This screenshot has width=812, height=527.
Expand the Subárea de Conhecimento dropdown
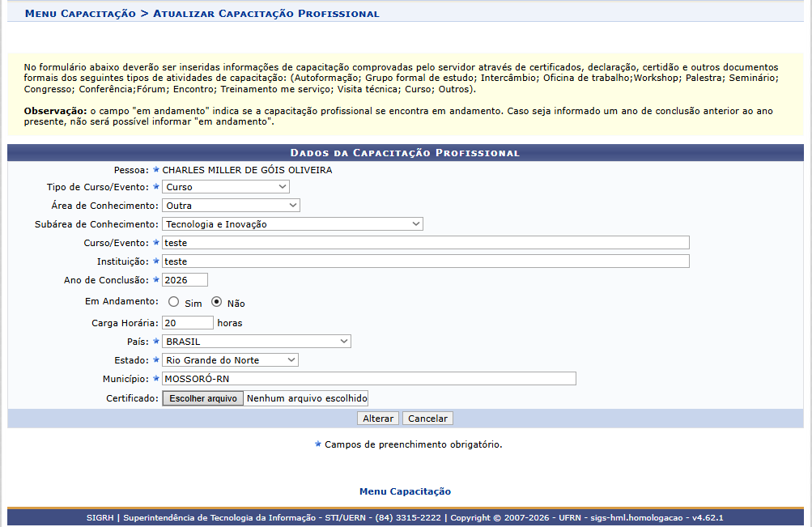[x=292, y=224]
